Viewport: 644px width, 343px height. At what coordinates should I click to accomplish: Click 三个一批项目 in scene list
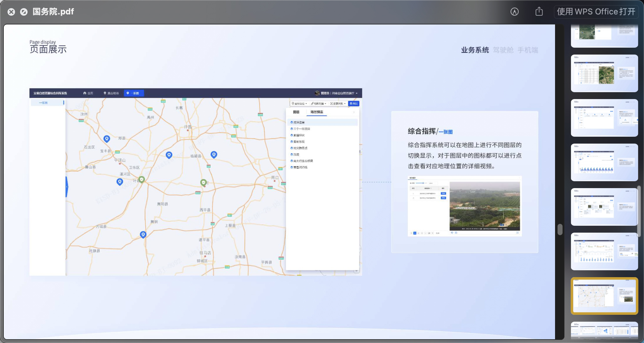tap(301, 129)
